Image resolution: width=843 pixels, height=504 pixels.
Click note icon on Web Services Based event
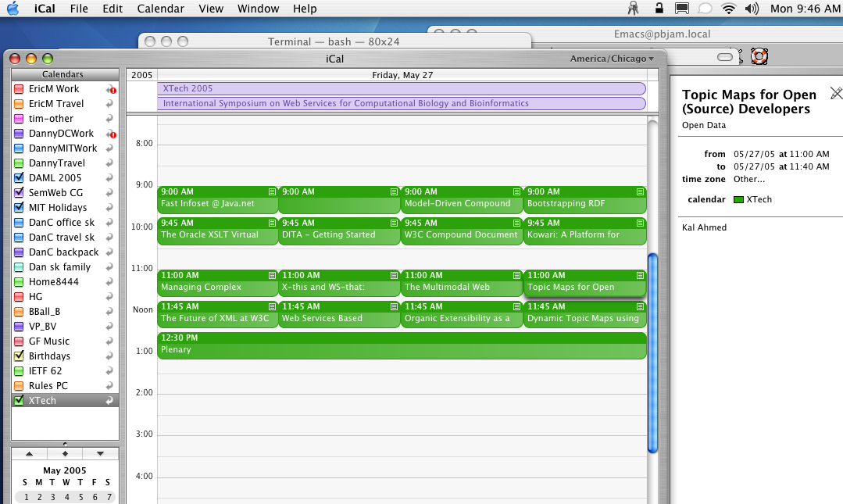click(x=394, y=306)
